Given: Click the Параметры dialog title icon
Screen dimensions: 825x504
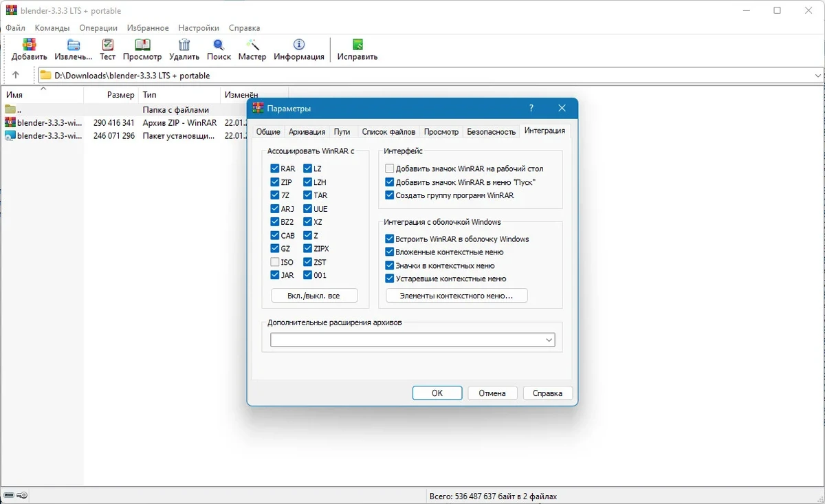Looking at the screenshot, I should (x=258, y=108).
